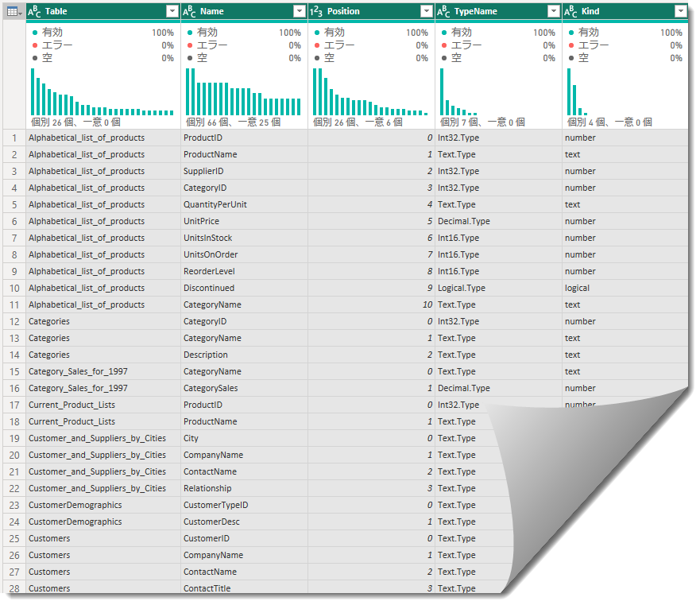700x605 pixels.
Task: Click the Name column distribution histogram
Action: tap(243, 92)
